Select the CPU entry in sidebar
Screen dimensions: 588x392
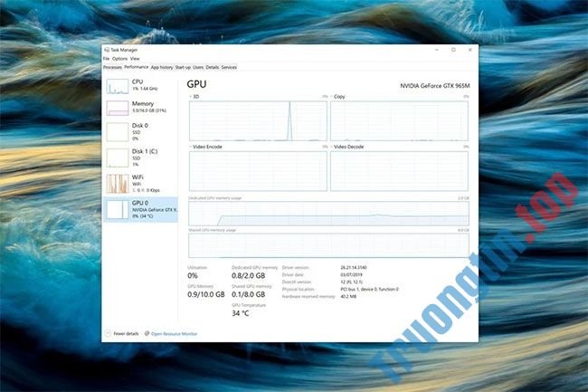tap(140, 85)
